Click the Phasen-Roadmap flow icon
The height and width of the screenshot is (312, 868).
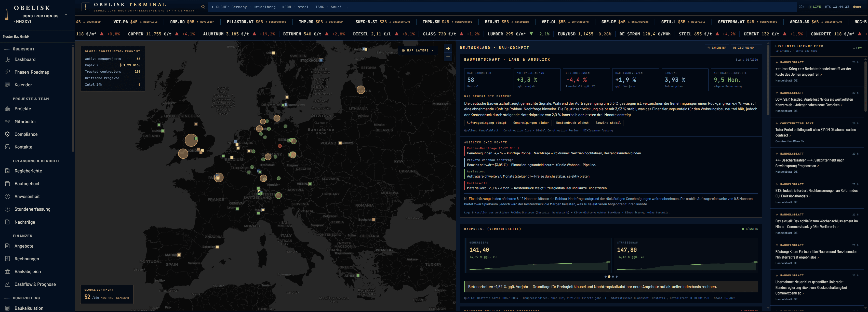tap(7, 72)
